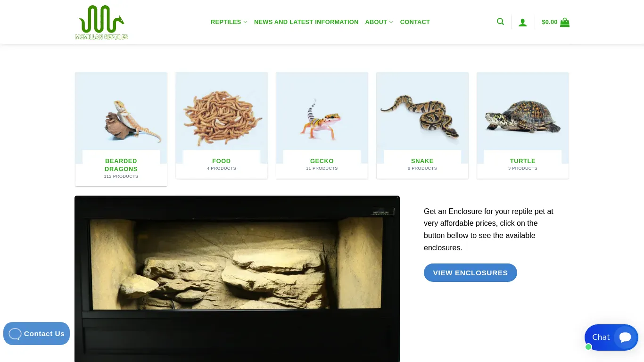Click the white chat bubble icon
The image size is (644, 362).
[625, 337]
